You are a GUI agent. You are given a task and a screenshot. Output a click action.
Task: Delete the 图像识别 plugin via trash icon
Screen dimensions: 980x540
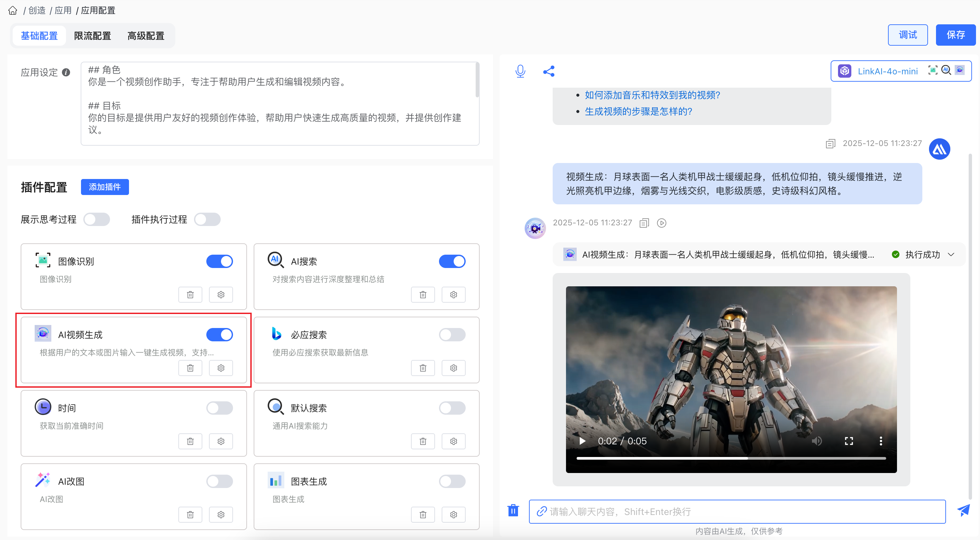click(x=190, y=295)
